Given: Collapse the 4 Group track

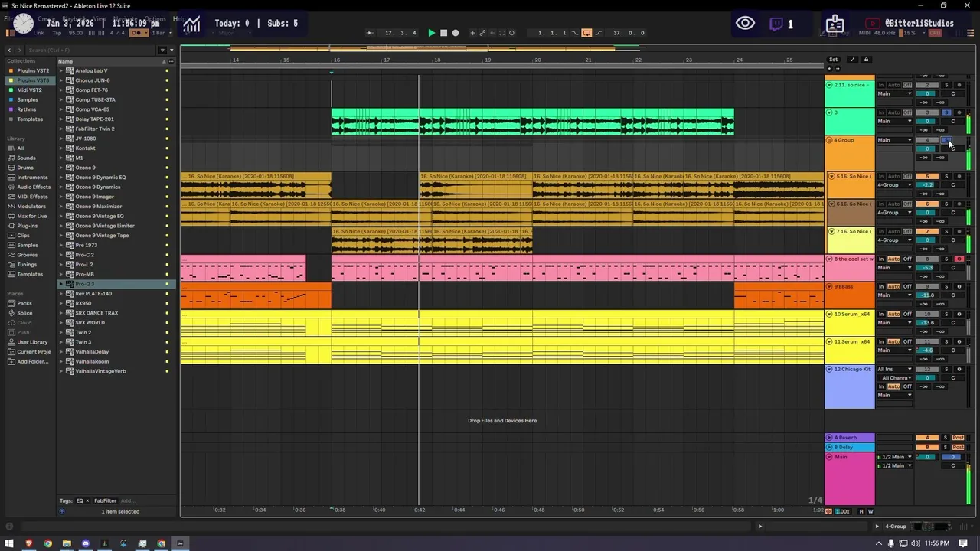Looking at the screenshot, I should (x=829, y=140).
